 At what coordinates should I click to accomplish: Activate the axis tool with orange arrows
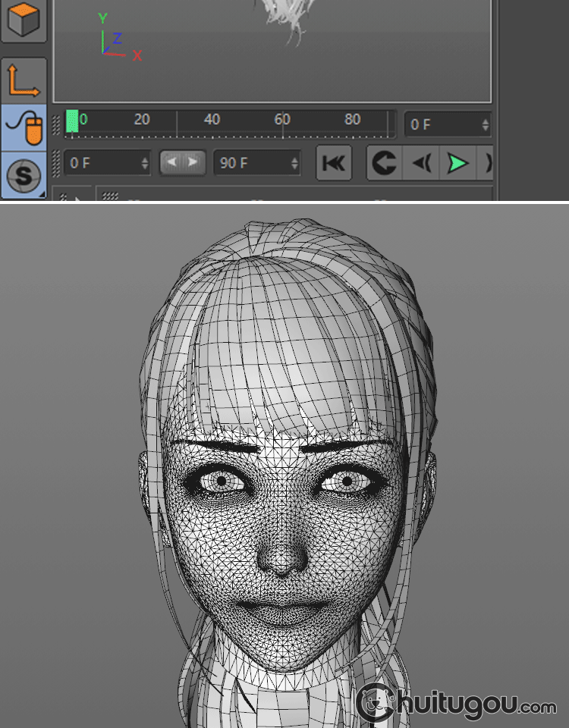coord(24,81)
